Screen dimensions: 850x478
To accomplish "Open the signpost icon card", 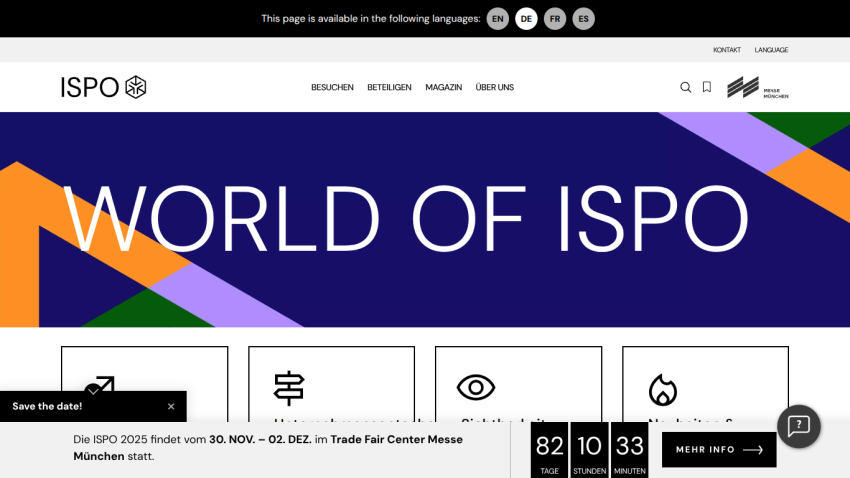I will tap(331, 384).
